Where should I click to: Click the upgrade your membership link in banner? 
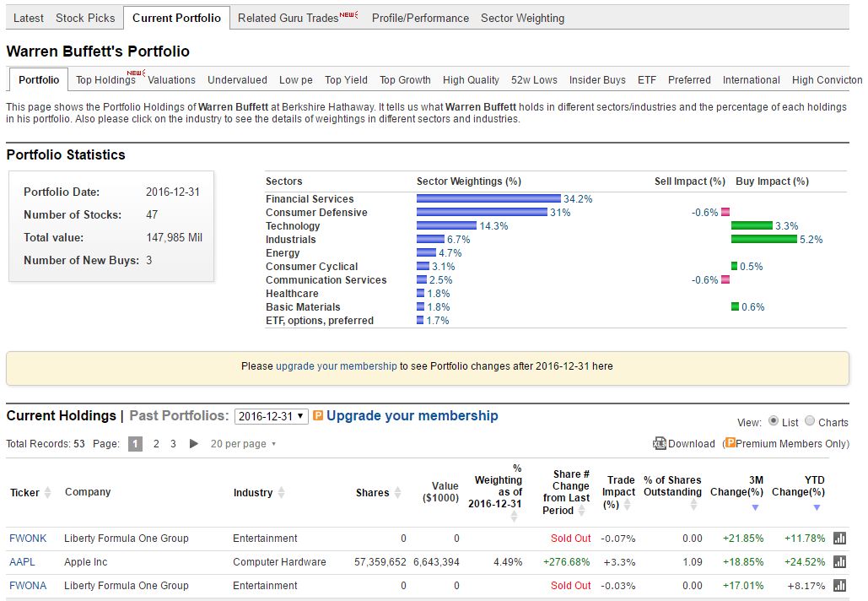pos(336,366)
